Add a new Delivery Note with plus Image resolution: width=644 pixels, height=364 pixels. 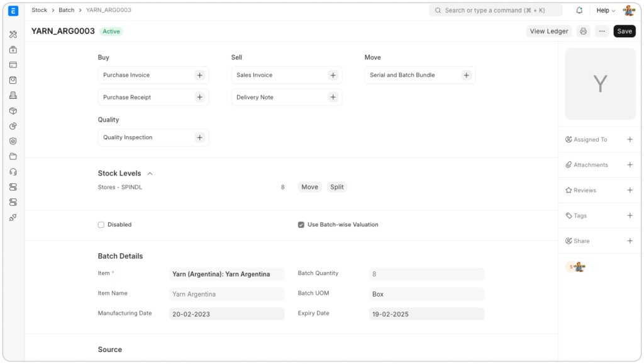tap(333, 98)
